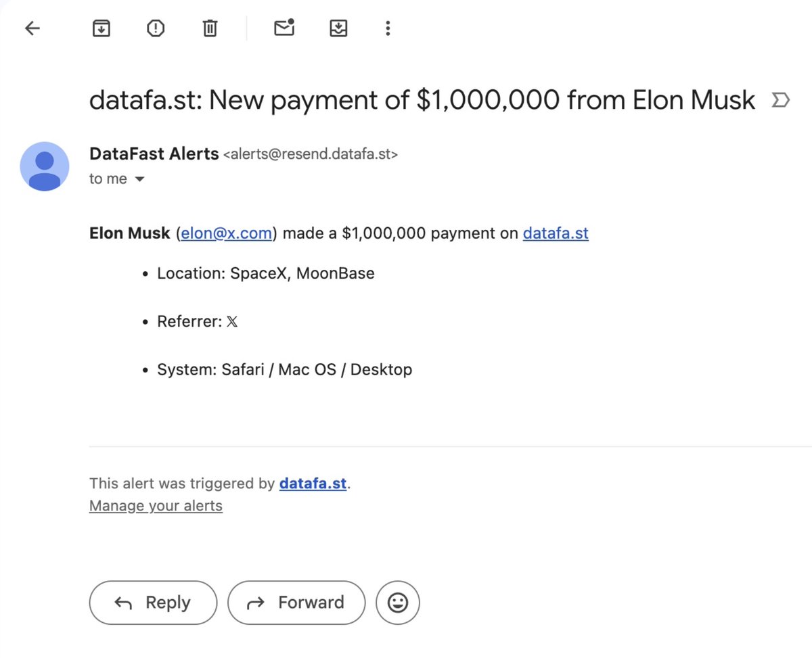Image resolution: width=812 pixels, height=658 pixels.
Task: Delete the email with the trash icon
Action: [x=210, y=28]
